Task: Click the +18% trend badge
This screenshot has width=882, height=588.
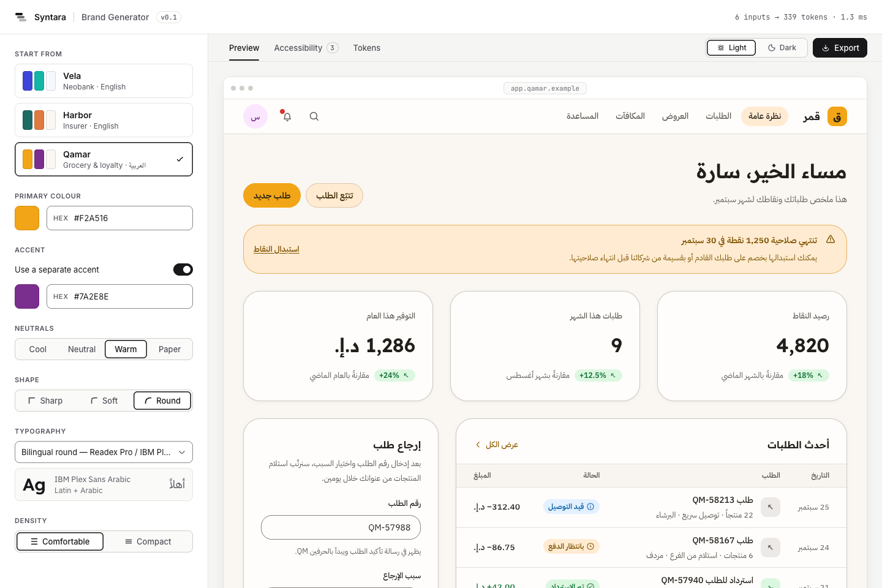Action: pos(809,375)
